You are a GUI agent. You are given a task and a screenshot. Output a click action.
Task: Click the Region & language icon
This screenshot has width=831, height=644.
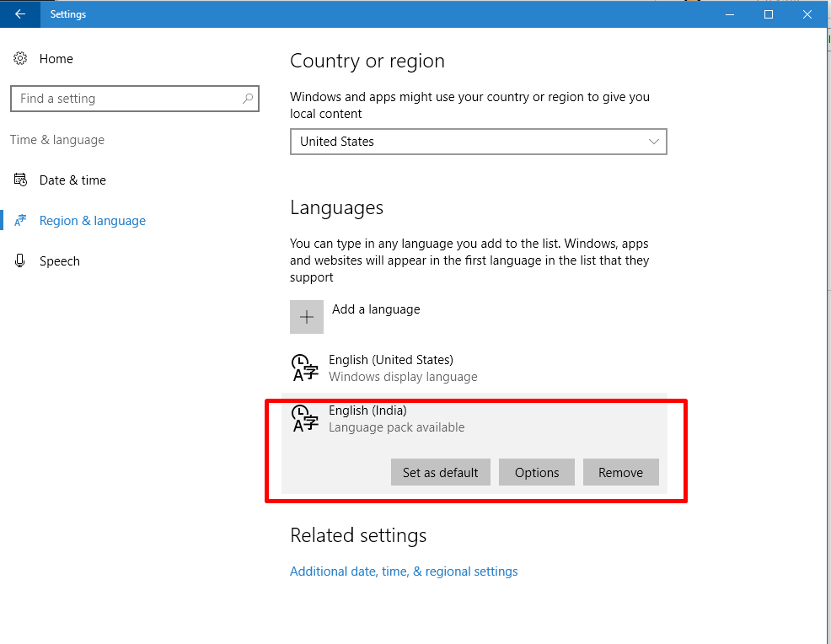[x=20, y=221]
